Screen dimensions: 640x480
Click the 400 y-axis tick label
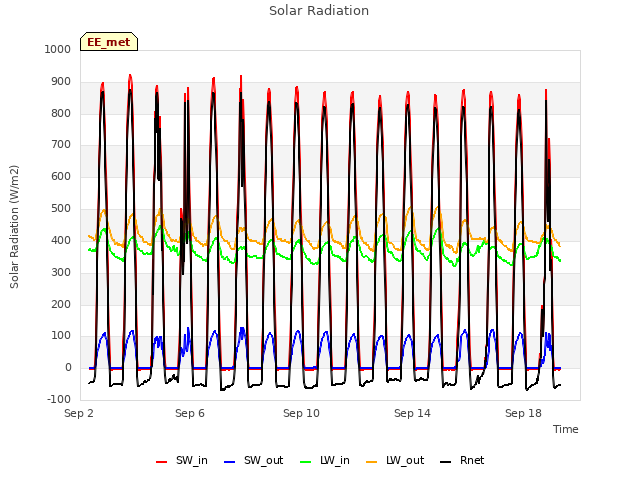(61, 240)
